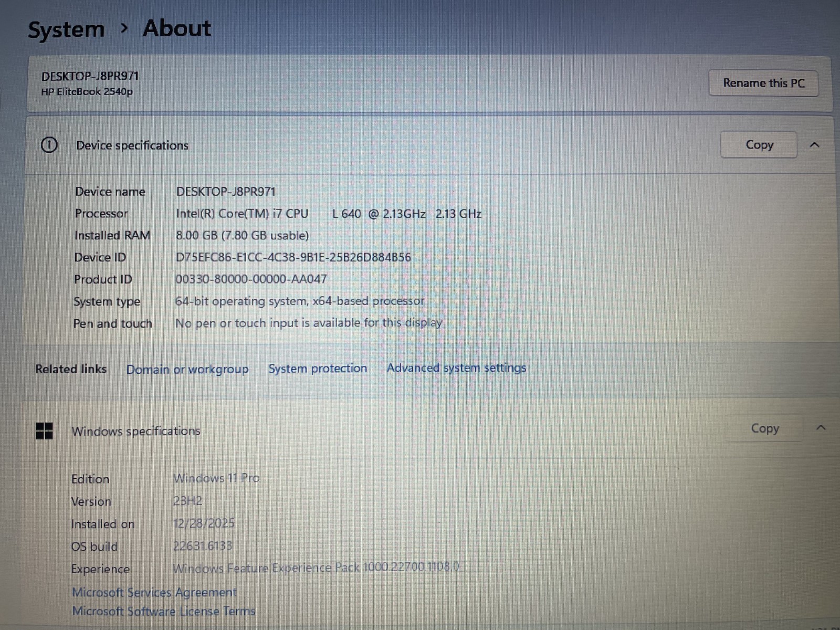Click the Product ID label

(103, 279)
